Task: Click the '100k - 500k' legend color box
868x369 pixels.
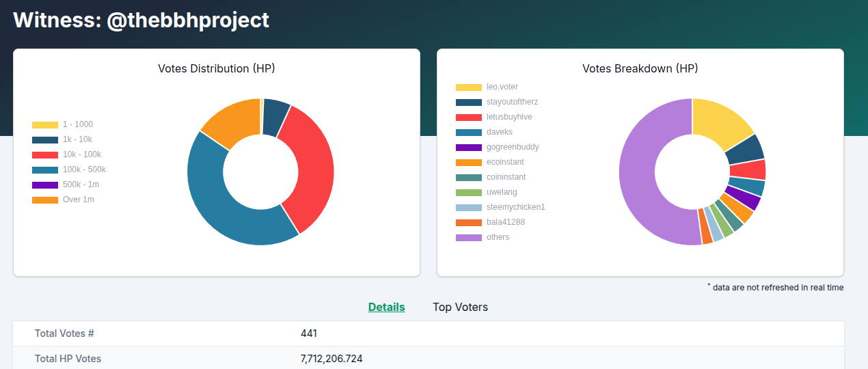Action: coord(45,169)
